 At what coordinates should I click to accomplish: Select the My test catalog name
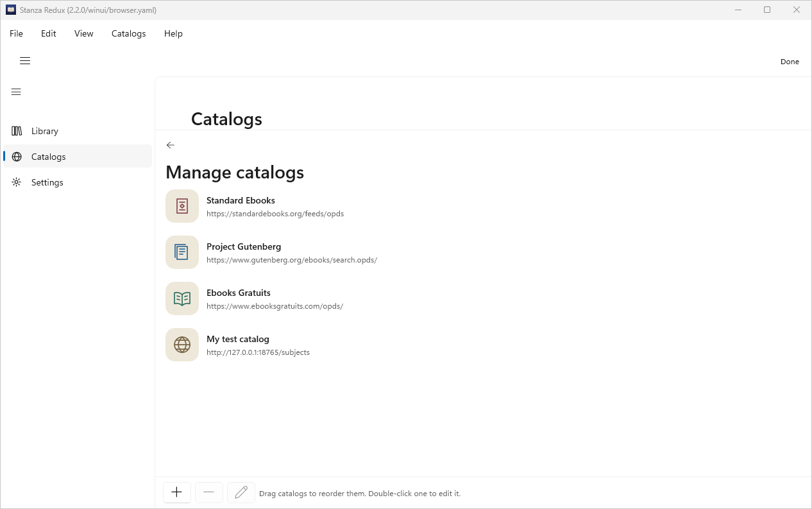click(238, 339)
